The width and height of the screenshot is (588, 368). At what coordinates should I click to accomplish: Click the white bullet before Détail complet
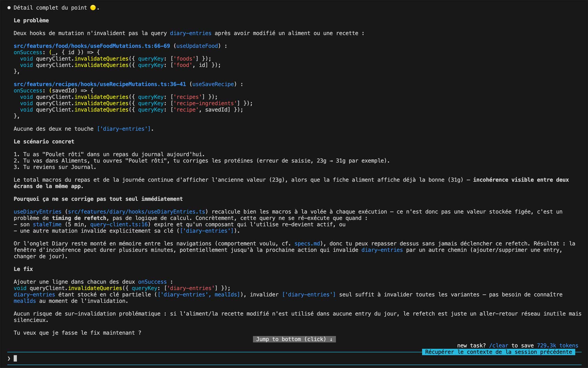9,8
